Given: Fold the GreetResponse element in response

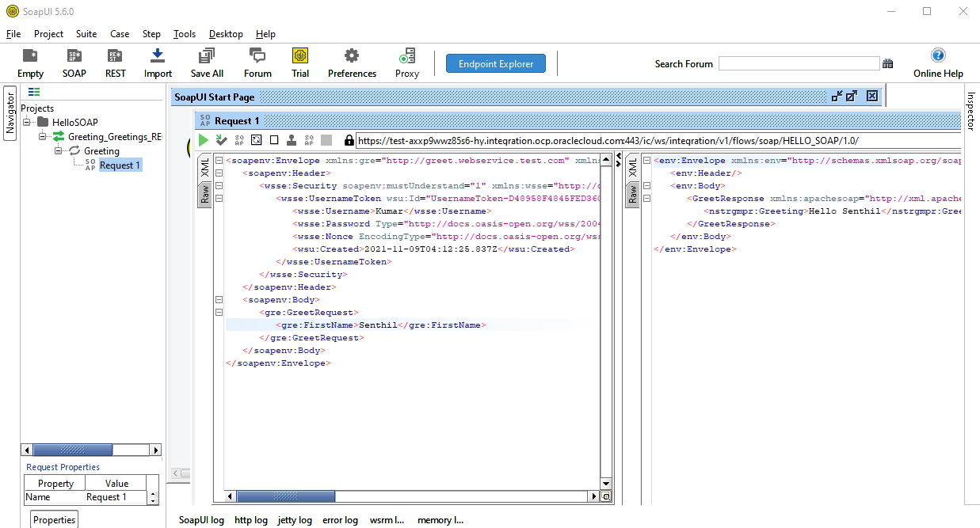Looking at the screenshot, I should (646, 199).
